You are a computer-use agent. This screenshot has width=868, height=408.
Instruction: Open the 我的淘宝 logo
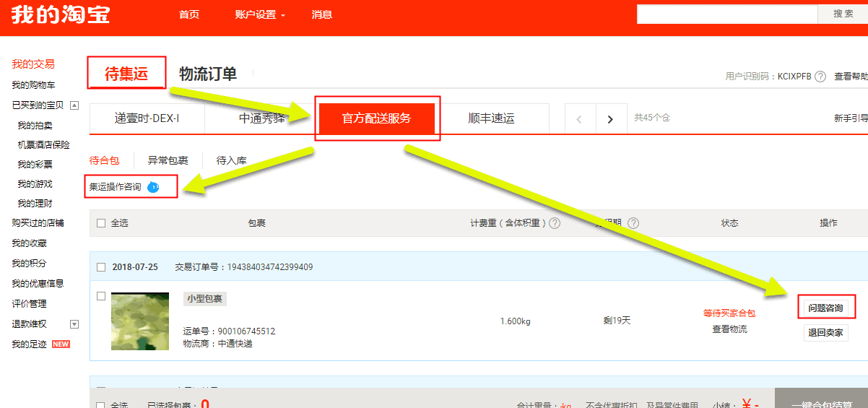(x=60, y=14)
